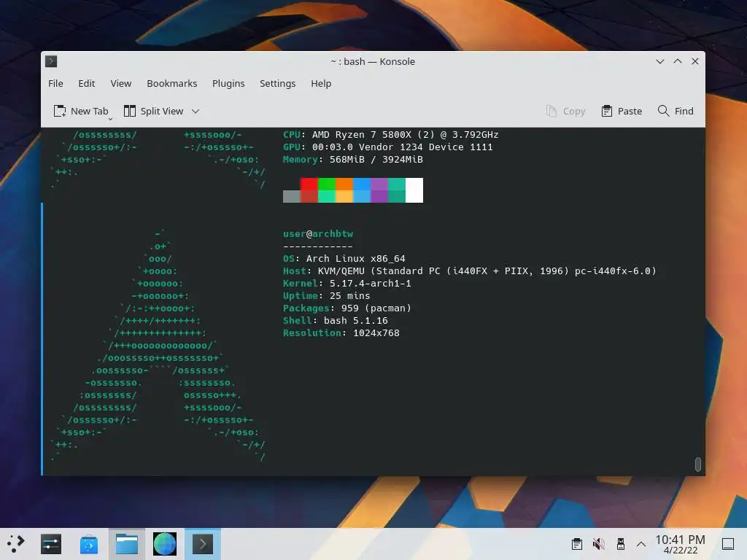Click the New Tab button
This screenshot has width=747, height=560.
click(81, 111)
